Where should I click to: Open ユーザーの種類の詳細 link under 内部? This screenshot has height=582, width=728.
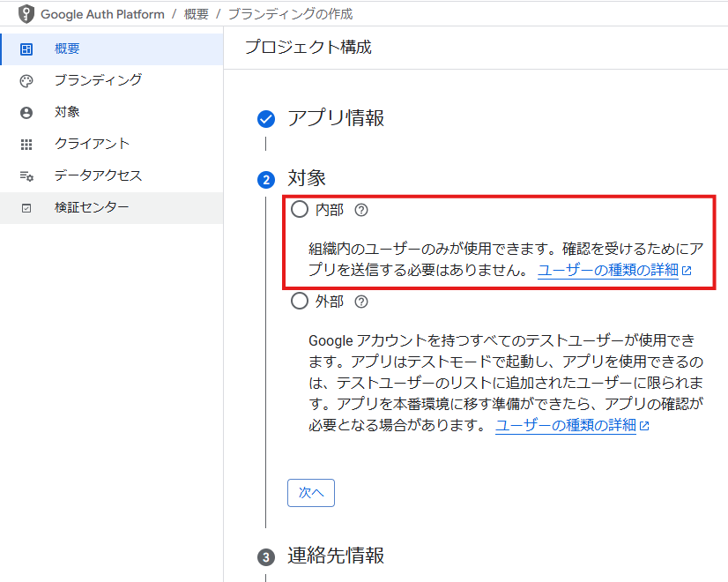pos(614,270)
